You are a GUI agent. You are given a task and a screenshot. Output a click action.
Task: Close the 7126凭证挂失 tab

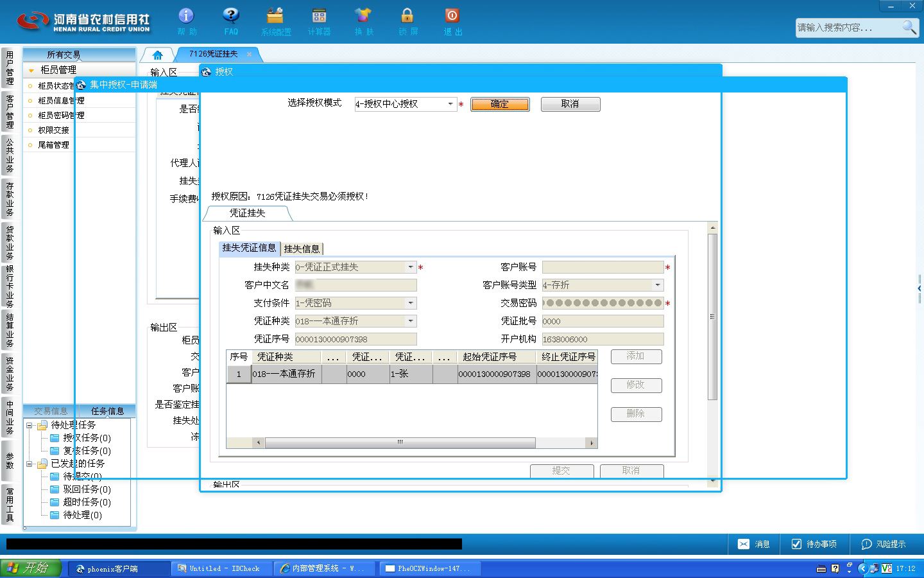pyautogui.click(x=250, y=55)
